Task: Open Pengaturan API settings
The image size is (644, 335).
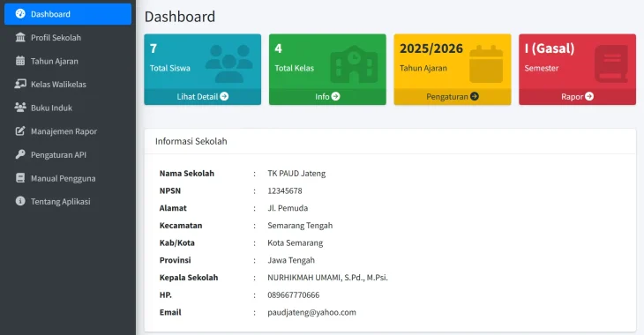Action: tap(68, 154)
